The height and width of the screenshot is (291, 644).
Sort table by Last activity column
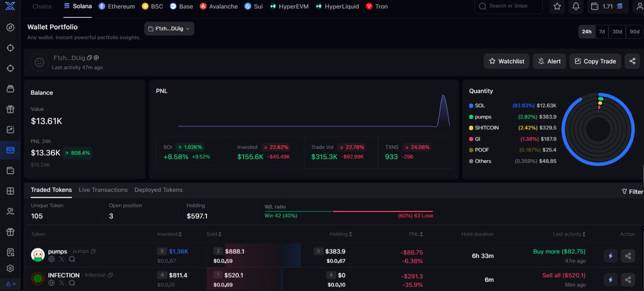coord(569,234)
